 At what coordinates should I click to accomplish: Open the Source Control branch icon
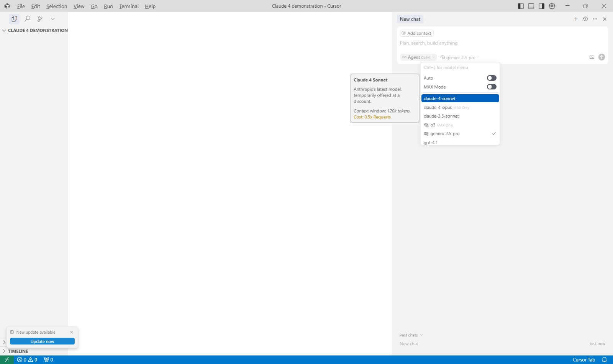coord(40,19)
